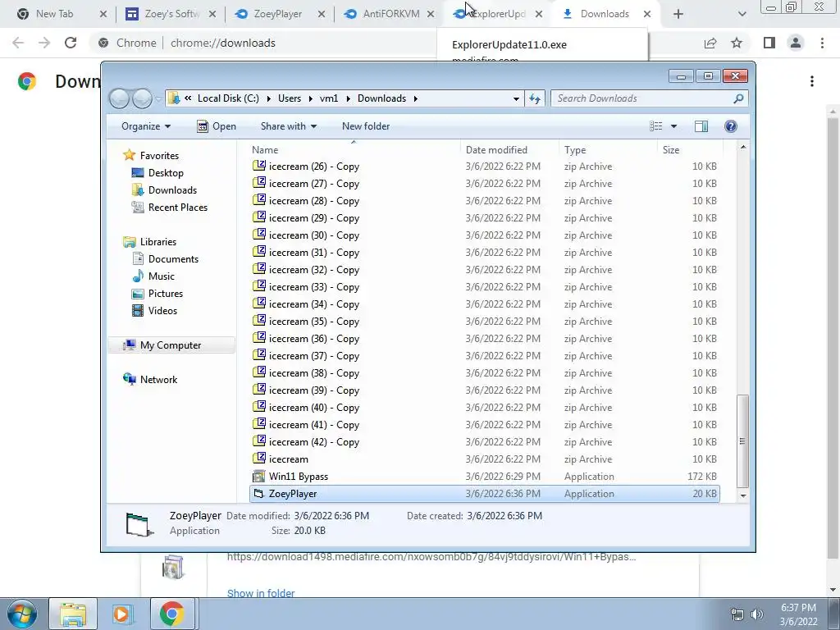Select the Win11 Bypass application
Screen dimensions: 840x630
click(484, 477)
